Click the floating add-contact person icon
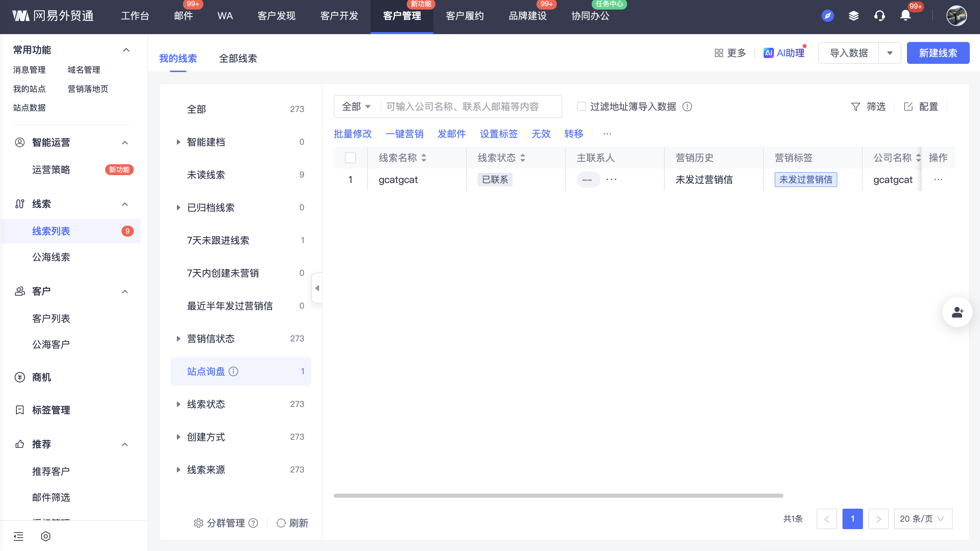980x551 pixels. click(957, 312)
